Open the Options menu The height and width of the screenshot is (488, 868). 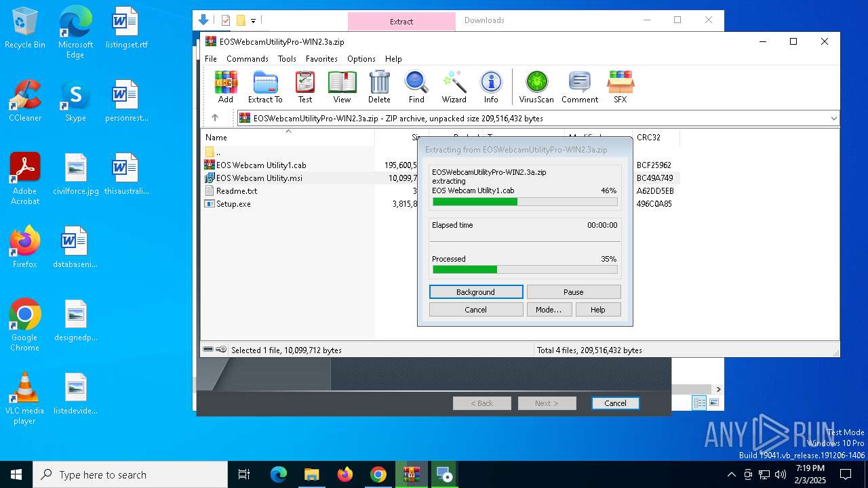coord(361,59)
